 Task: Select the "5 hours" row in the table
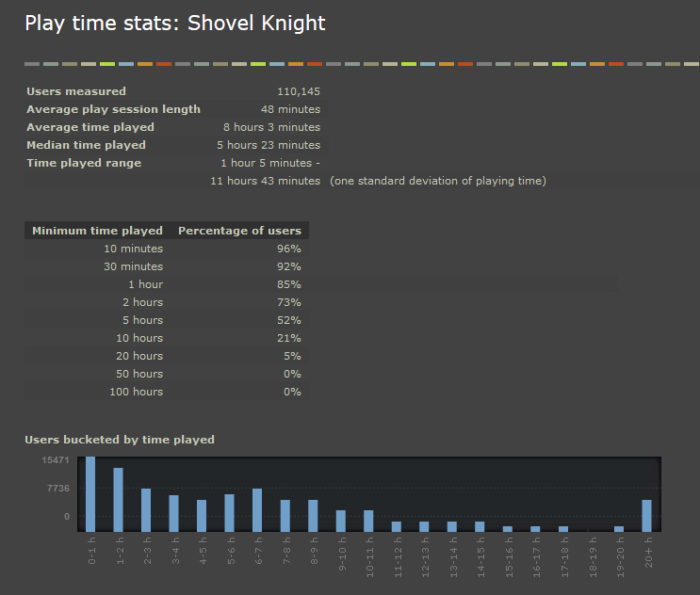(166, 320)
